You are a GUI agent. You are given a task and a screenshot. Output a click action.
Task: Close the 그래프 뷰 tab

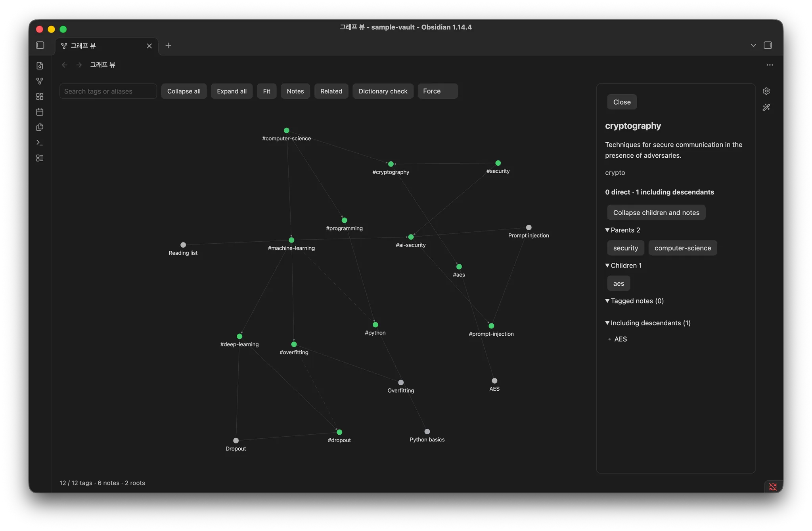tap(149, 46)
